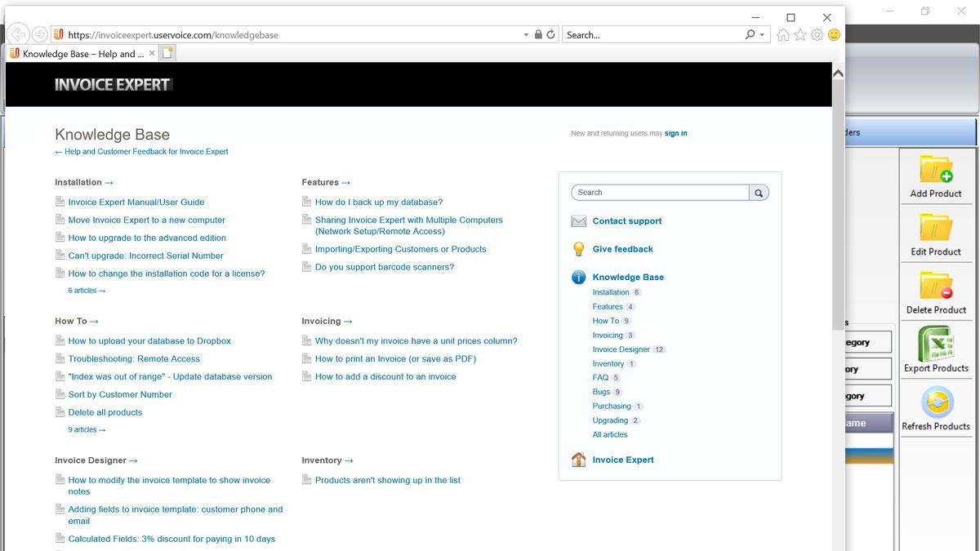
Task: Open a new browser tab
Action: pyautogui.click(x=167, y=51)
